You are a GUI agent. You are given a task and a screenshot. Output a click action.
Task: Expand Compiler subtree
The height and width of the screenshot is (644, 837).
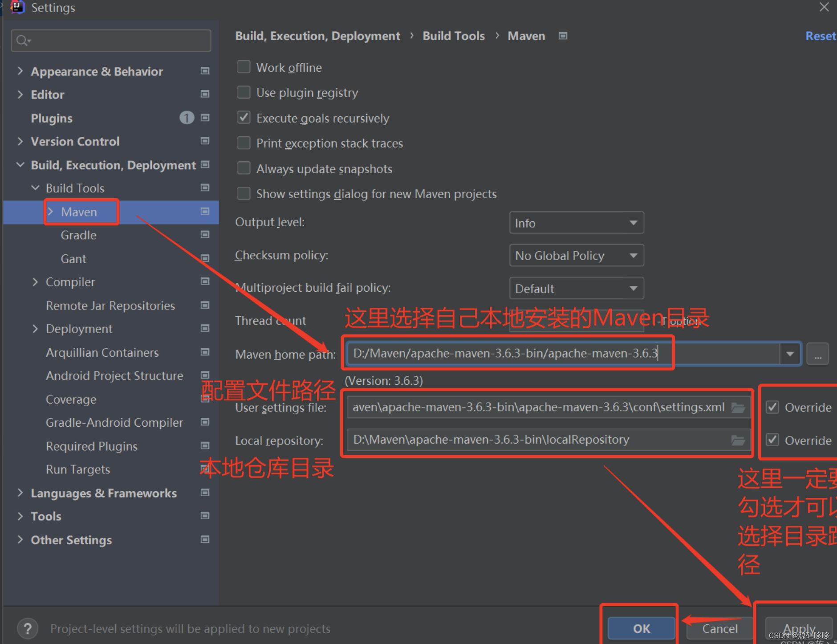point(35,281)
